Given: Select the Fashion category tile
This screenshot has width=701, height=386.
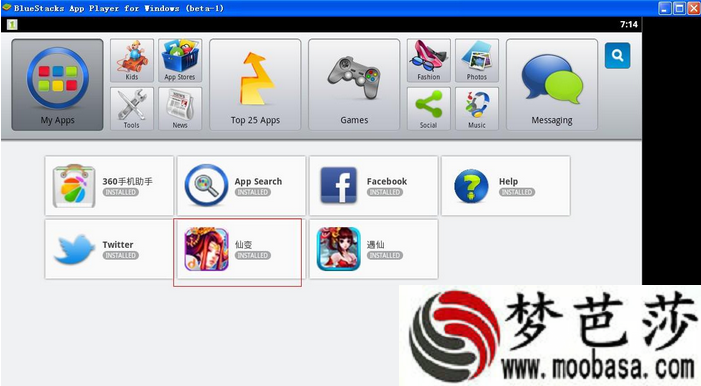Looking at the screenshot, I should click(429, 60).
